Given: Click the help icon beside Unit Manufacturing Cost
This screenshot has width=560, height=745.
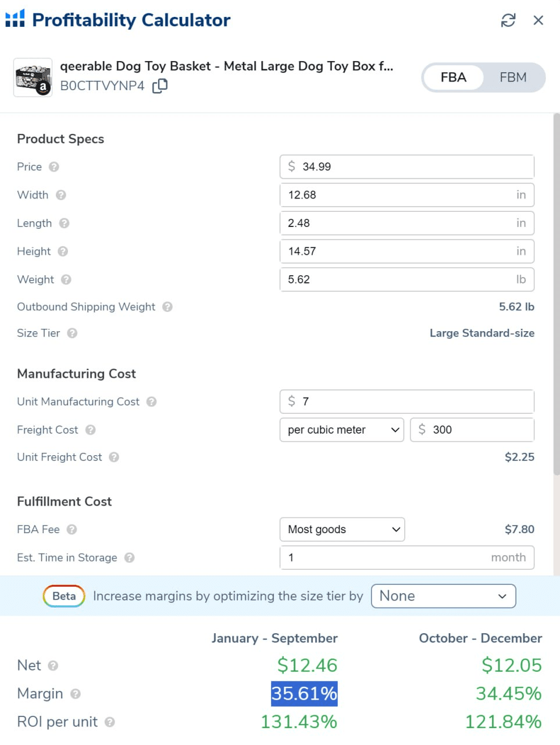Looking at the screenshot, I should click(x=151, y=402).
